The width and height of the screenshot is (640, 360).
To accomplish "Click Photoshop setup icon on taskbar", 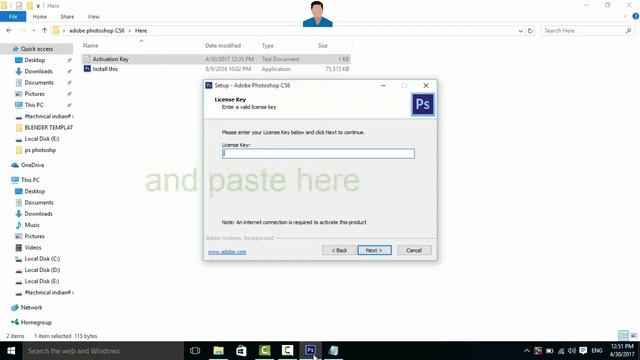I will (310, 351).
